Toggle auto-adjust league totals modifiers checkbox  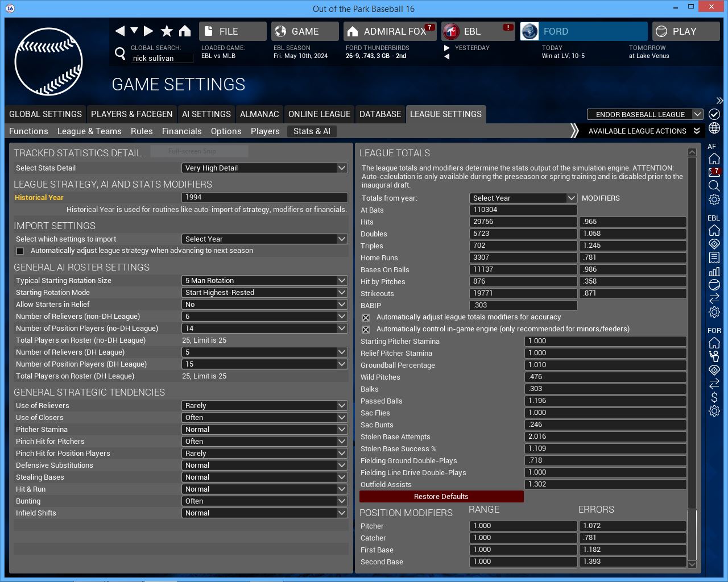(x=366, y=318)
